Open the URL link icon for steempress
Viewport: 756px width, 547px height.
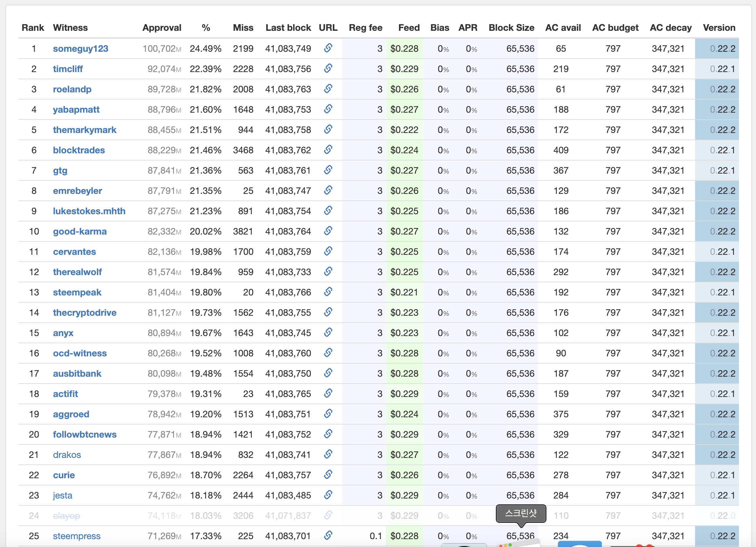tap(328, 536)
